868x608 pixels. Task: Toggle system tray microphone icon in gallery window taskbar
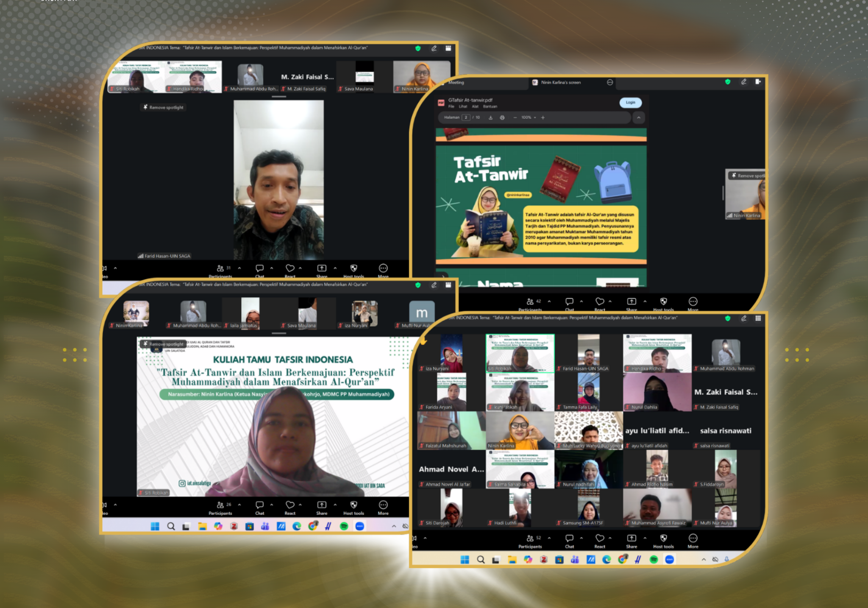coord(726,560)
